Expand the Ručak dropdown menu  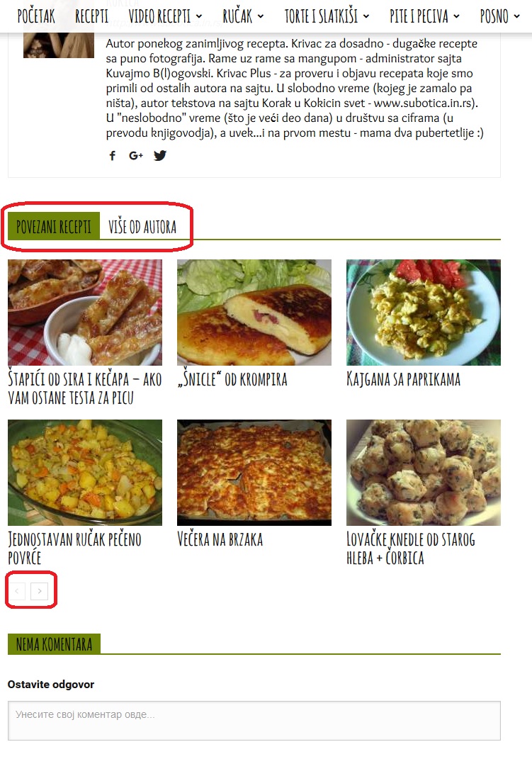pos(243,16)
